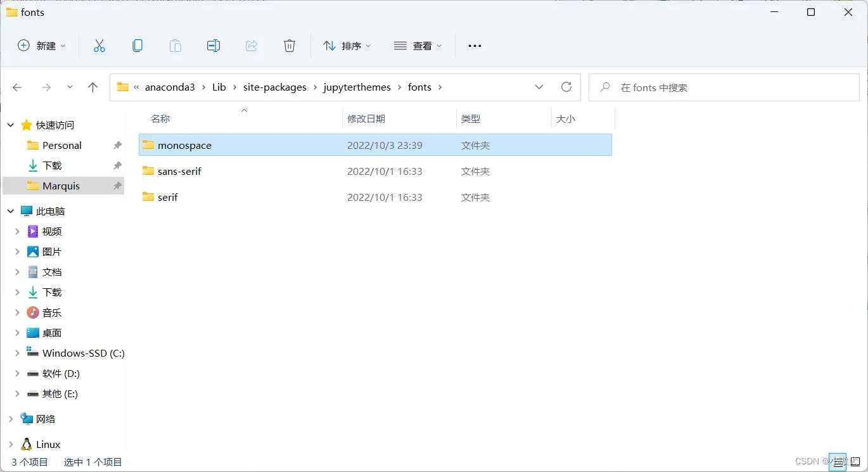Open the 排序 (Sort) dropdown
The image size is (868, 472).
347,46
